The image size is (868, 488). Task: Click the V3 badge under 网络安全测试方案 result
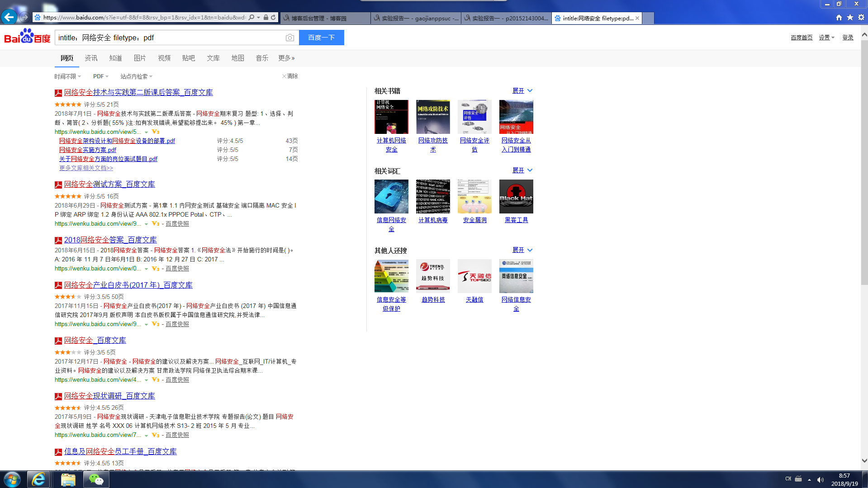(x=156, y=224)
